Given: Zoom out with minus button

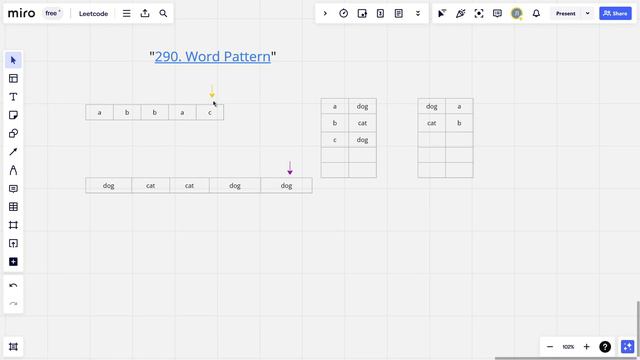Looking at the screenshot, I should 550,347.
